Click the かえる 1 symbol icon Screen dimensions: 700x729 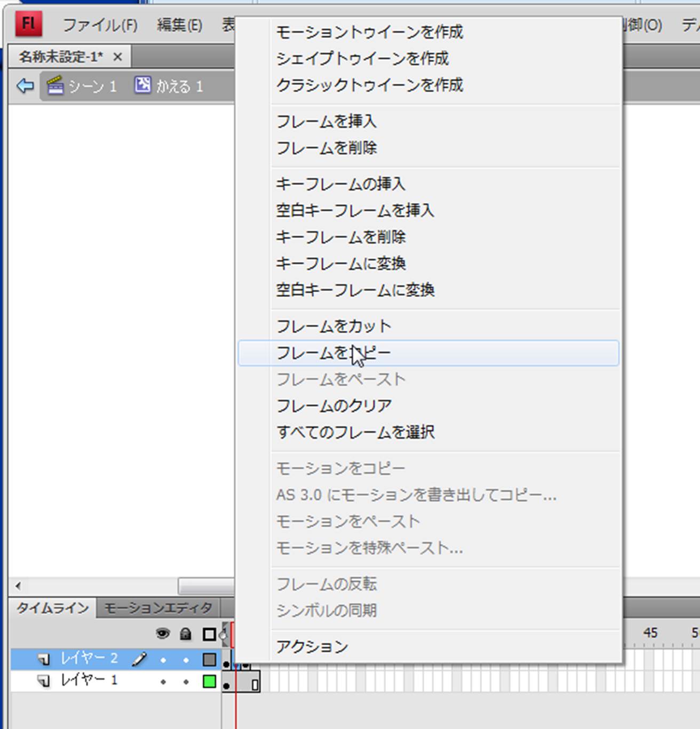click(x=142, y=85)
